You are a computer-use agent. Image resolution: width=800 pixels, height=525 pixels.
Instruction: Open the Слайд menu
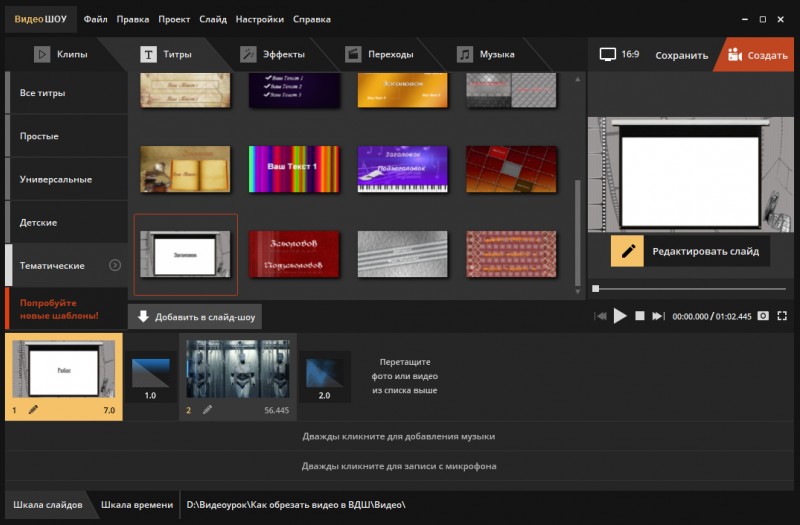click(x=213, y=19)
